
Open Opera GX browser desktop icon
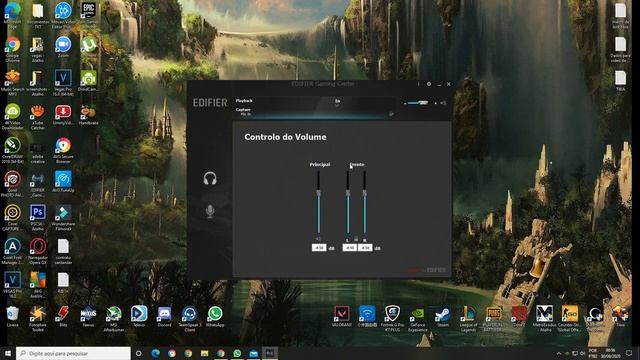(x=38, y=251)
